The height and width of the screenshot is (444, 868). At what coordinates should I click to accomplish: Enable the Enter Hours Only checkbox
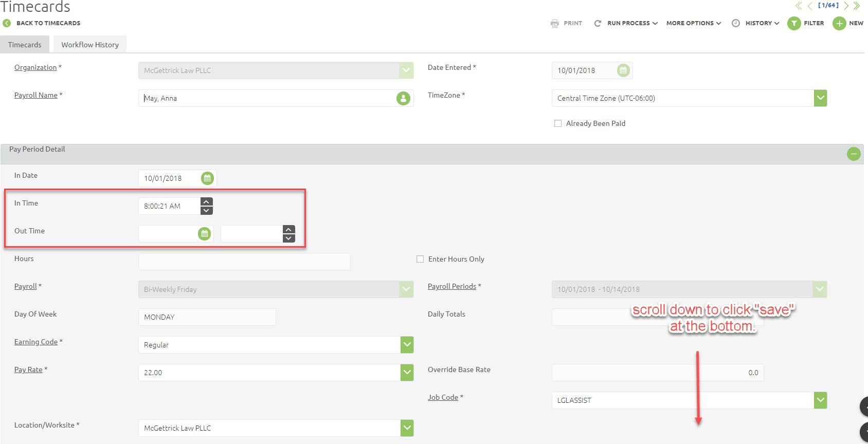click(420, 259)
